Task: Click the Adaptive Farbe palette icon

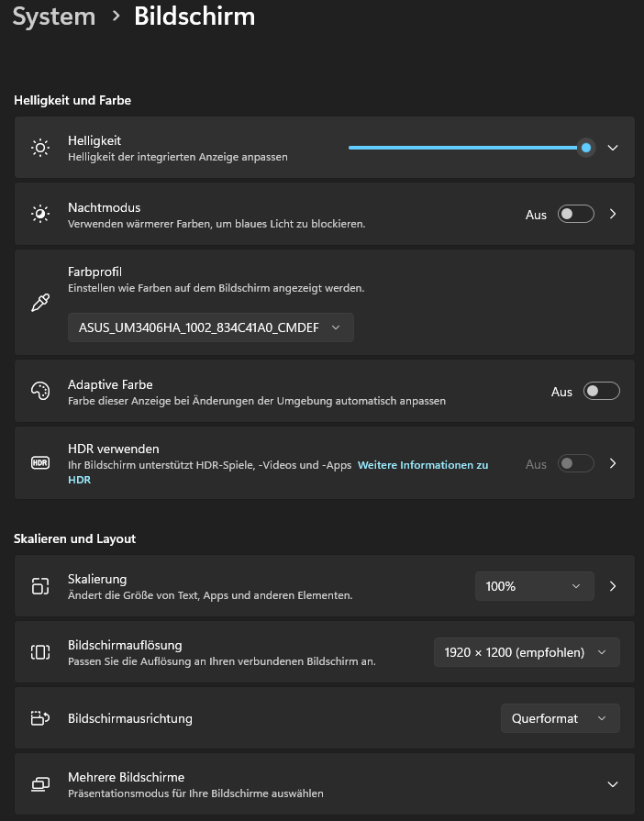Action: (x=40, y=392)
